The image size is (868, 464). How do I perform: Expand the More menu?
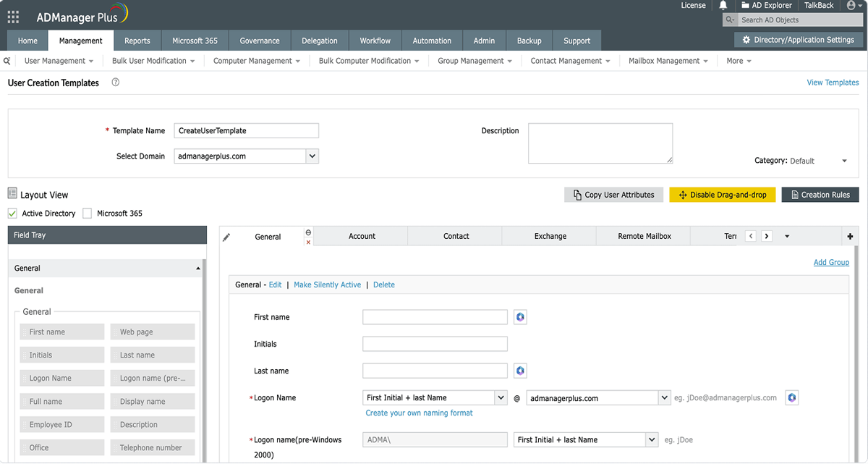point(739,61)
